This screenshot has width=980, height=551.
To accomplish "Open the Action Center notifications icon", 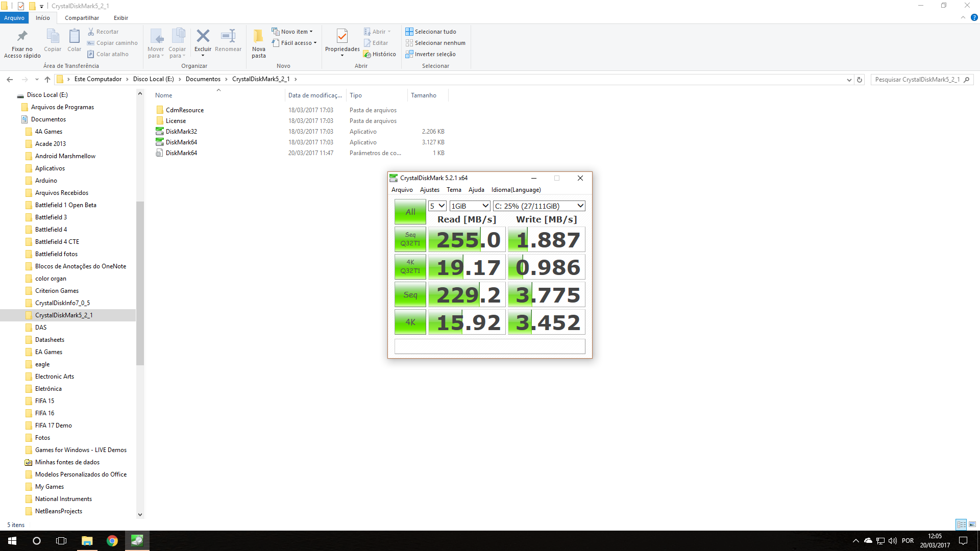I will point(963,541).
